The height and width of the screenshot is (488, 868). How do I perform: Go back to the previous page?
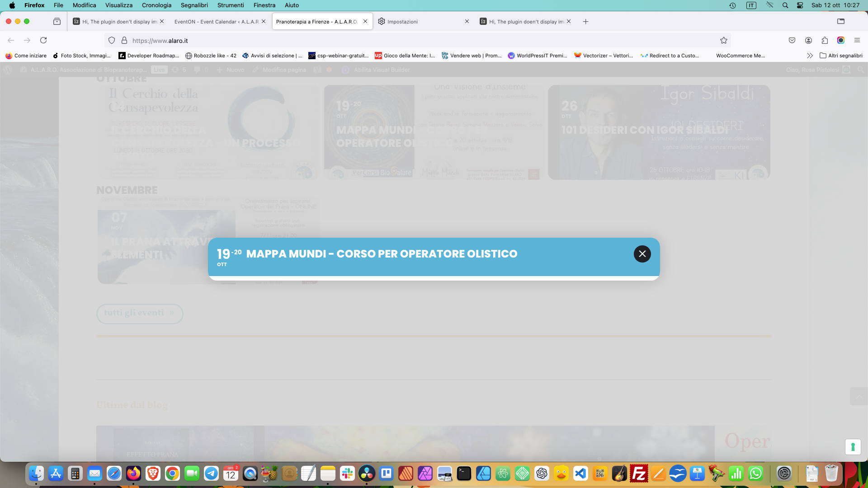[x=11, y=40]
